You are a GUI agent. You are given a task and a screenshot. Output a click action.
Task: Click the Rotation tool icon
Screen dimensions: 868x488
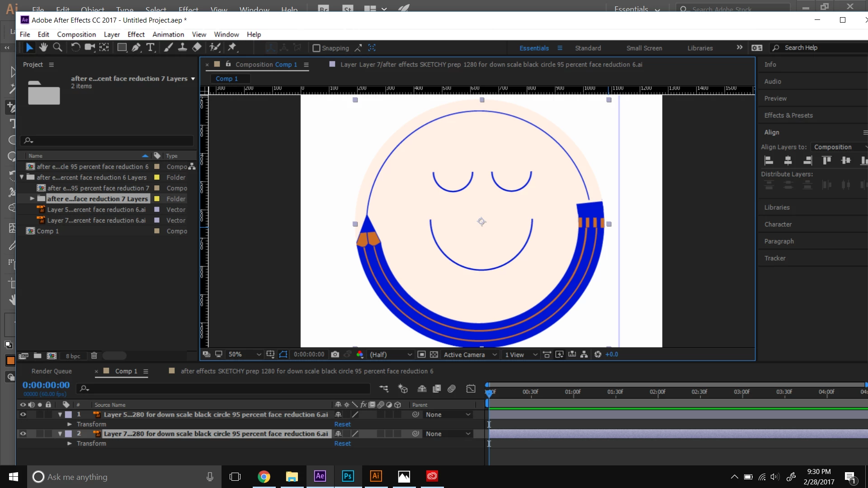(75, 47)
